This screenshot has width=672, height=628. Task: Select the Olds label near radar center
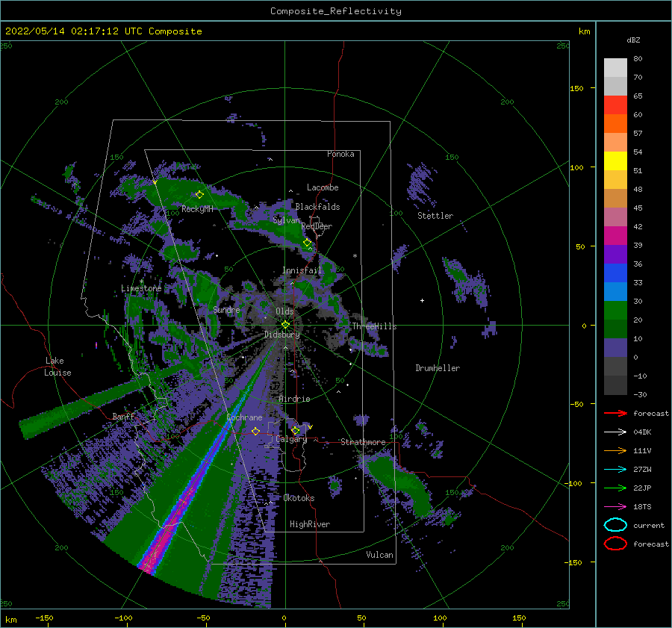[x=284, y=311]
